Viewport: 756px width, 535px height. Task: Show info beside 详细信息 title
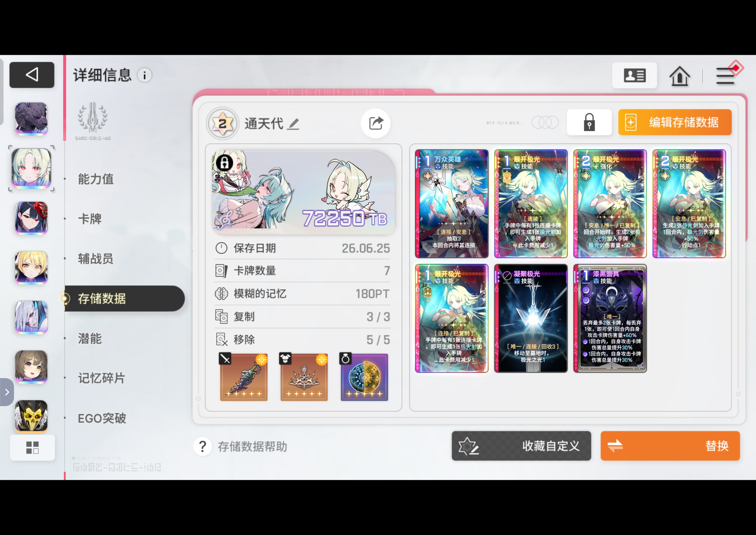[x=145, y=75]
